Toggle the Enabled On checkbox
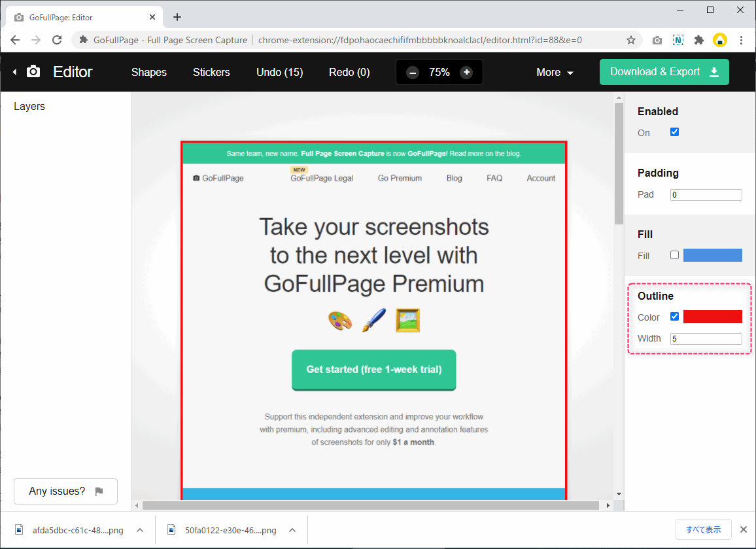This screenshot has width=756, height=549. [674, 132]
